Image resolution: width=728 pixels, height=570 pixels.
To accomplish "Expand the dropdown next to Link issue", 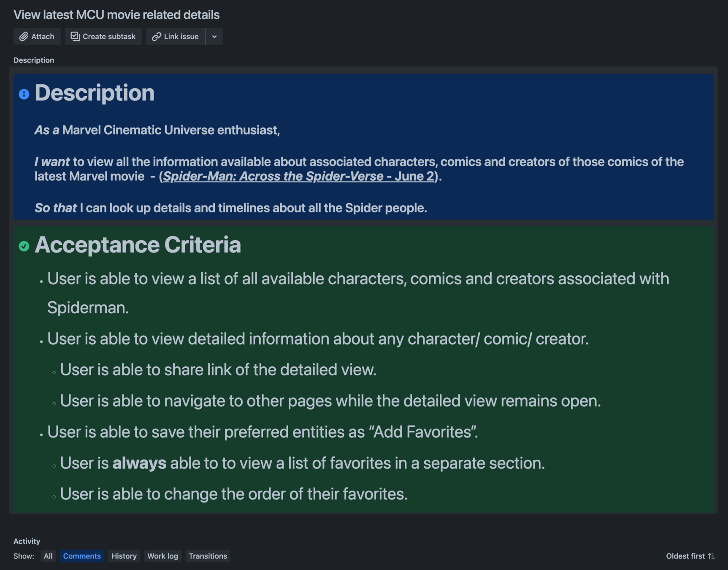I will [214, 36].
